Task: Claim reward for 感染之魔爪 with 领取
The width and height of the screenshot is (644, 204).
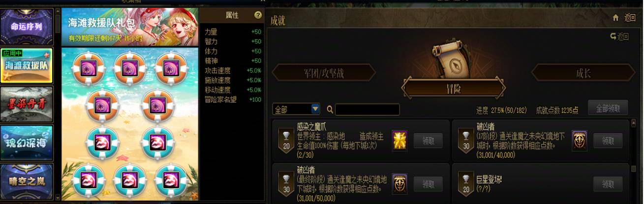Action: click(428, 141)
